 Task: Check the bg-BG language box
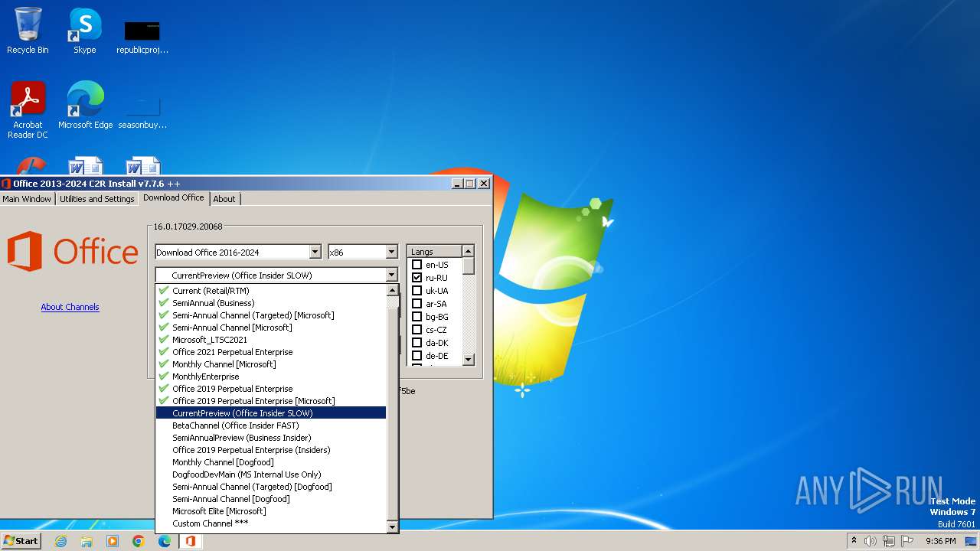click(x=417, y=317)
